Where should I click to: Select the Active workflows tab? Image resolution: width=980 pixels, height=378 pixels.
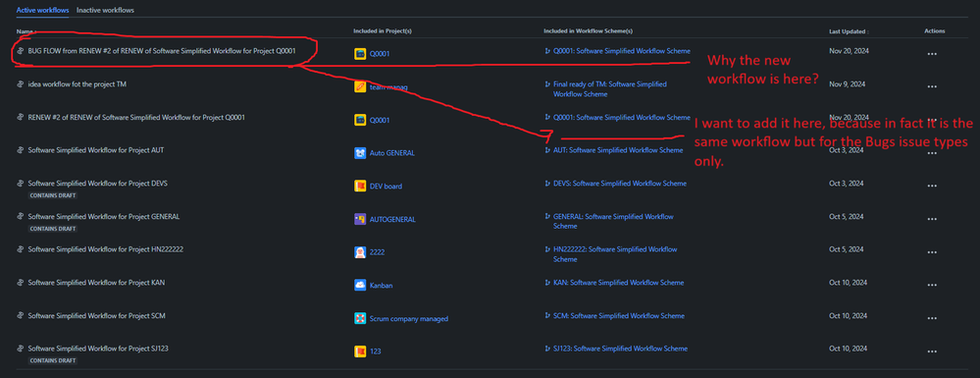point(42,10)
